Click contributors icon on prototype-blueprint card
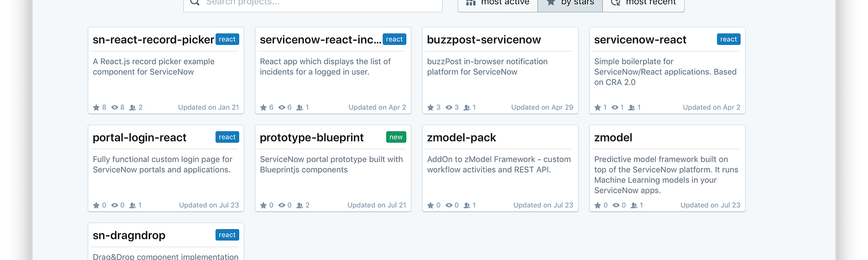The width and height of the screenshot is (868, 260). [299, 205]
